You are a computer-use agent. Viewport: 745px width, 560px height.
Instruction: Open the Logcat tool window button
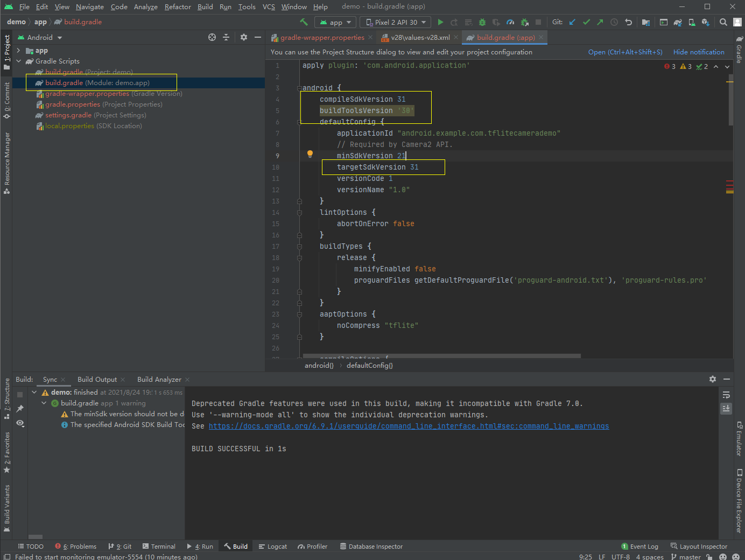(x=273, y=547)
